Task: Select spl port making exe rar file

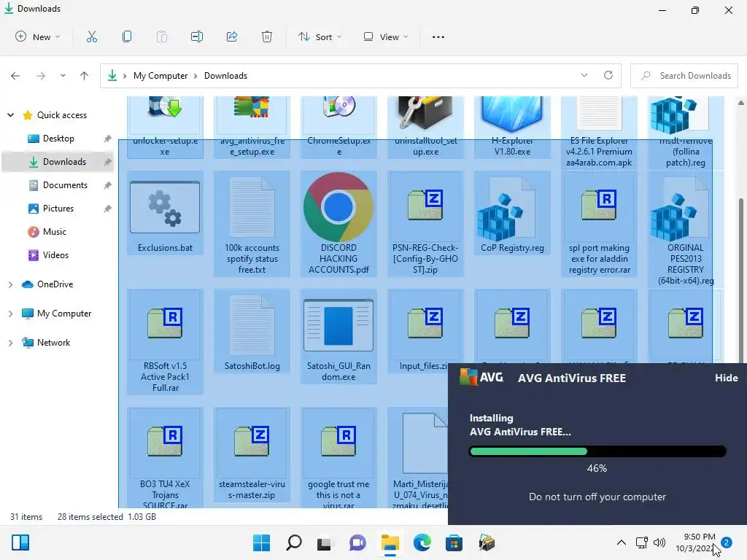Action: pos(599,224)
